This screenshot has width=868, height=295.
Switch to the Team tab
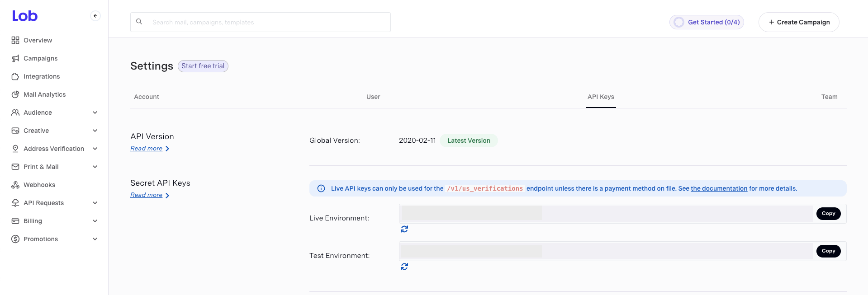[x=829, y=97]
